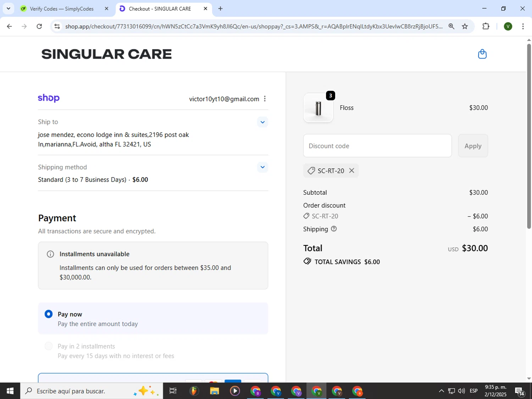Screen dimensions: 532x399
Task: Click the victor10yt10@gmail.com email text
Action: (x=224, y=99)
